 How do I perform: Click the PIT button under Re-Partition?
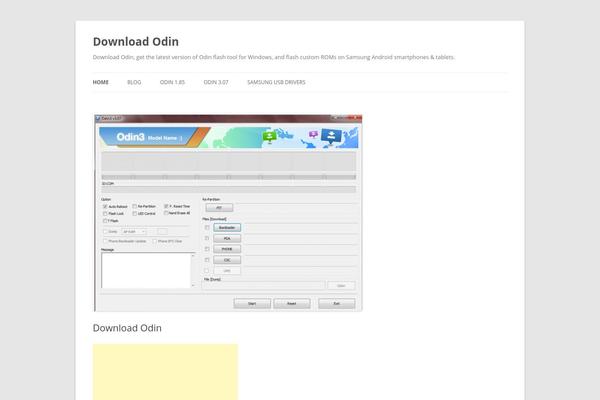tap(219, 208)
